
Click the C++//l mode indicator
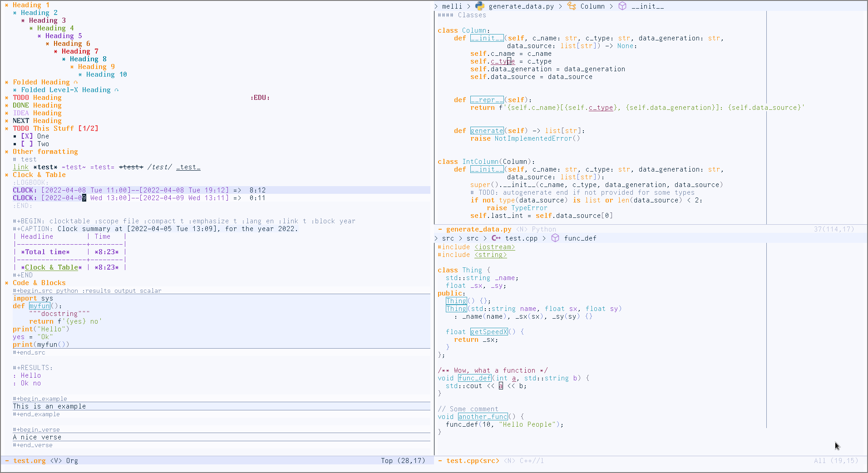[532, 461]
